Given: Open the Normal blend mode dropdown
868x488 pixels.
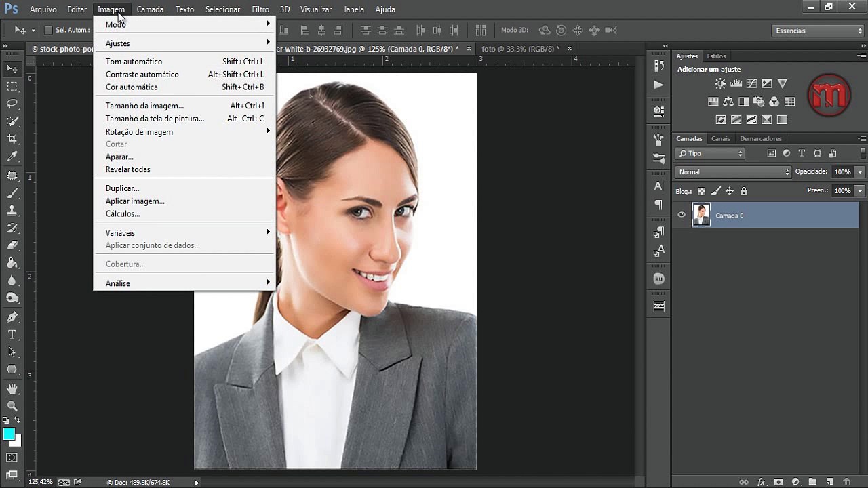Looking at the screenshot, I should pyautogui.click(x=734, y=172).
